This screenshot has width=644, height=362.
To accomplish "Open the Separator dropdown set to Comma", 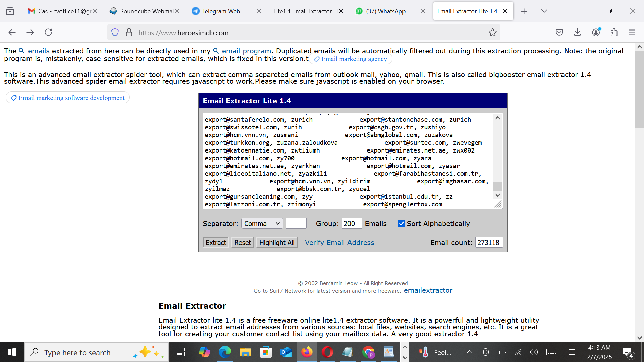I will click(262, 223).
